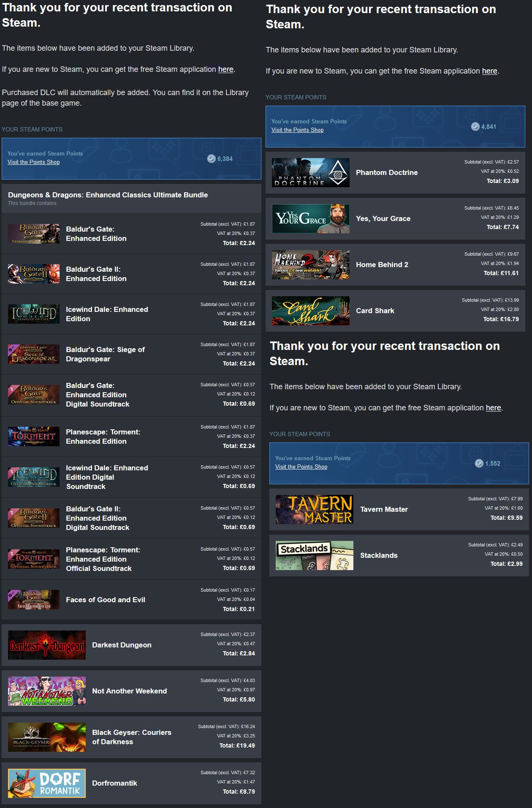Click the 'Yes, Your Grace' title text
Screen dimensions: 532x808
(383, 218)
